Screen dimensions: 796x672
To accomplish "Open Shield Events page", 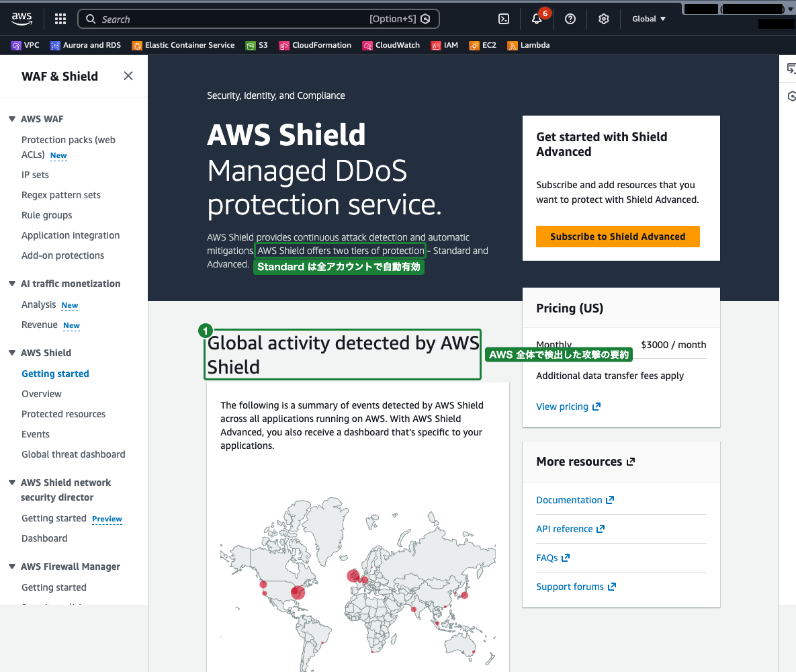I will [x=36, y=434].
